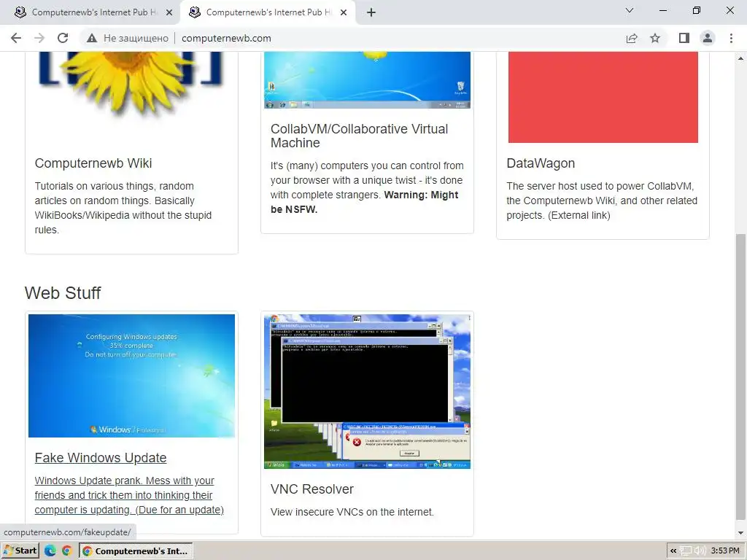This screenshot has height=560, width=747.
Task: Bookmark this page with star icon
Action: (655, 38)
